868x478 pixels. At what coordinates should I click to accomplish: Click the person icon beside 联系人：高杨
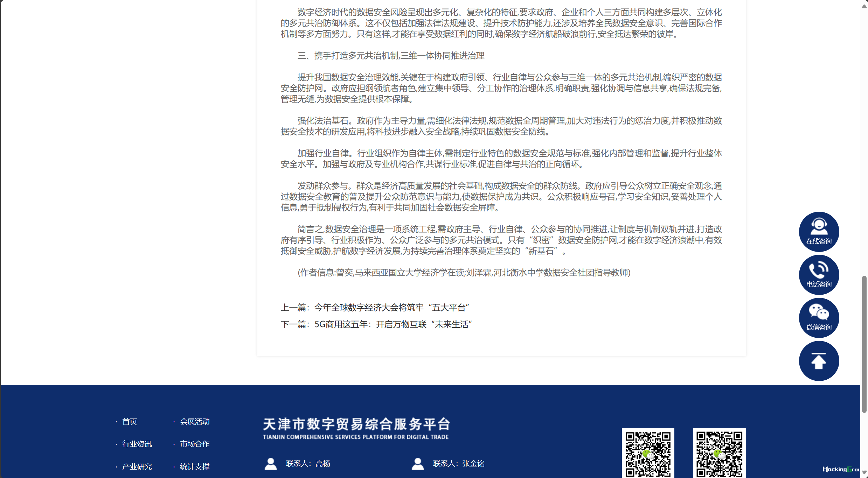(270, 464)
